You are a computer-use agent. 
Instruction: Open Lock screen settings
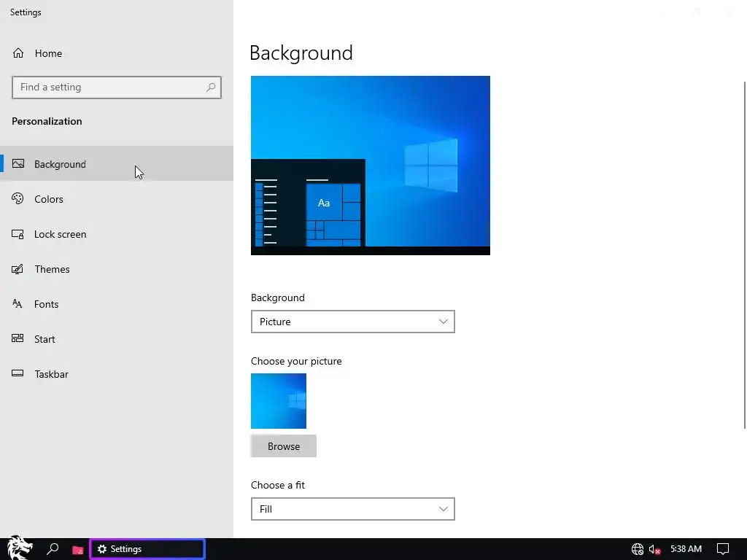tap(117, 234)
